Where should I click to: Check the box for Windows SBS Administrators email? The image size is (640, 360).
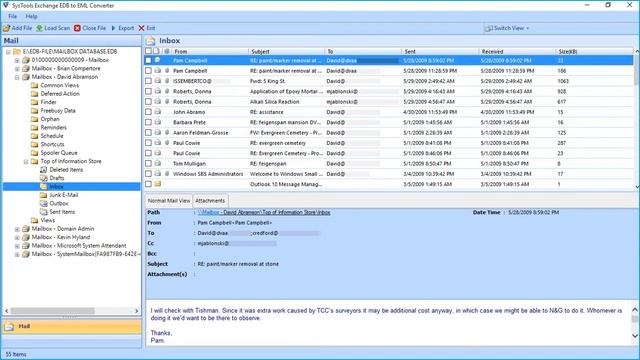pyautogui.click(x=149, y=174)
